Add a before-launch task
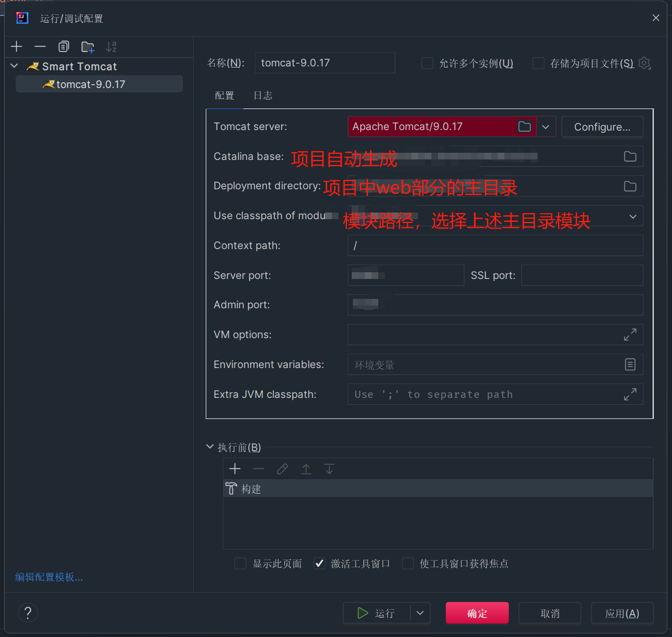This screenshot has height=637, width=672. pos(235,469)
